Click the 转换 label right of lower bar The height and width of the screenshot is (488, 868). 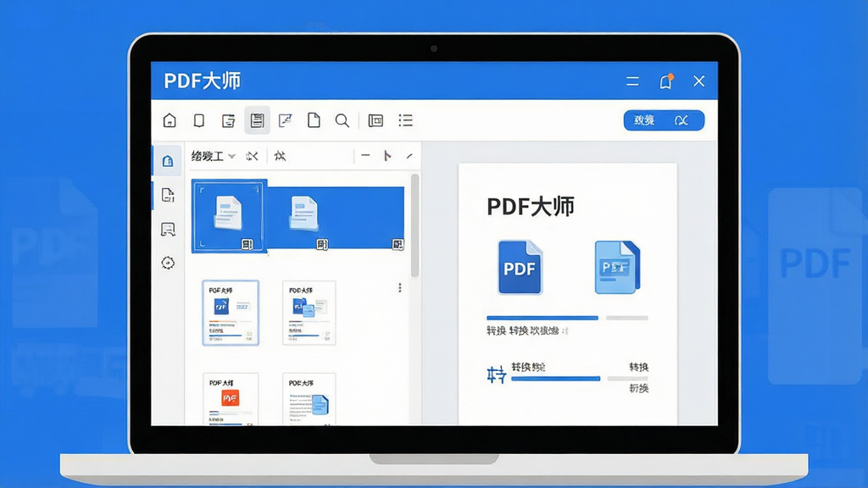pyautogui.click(x=638, y=367)
